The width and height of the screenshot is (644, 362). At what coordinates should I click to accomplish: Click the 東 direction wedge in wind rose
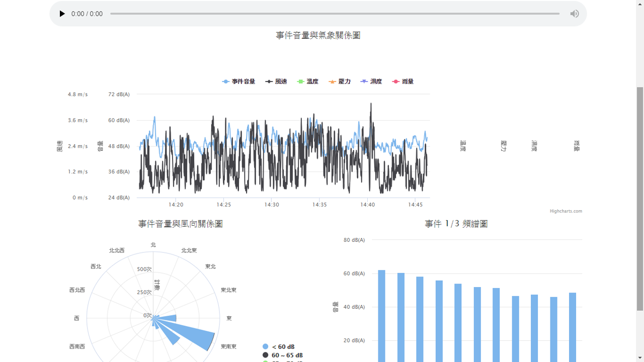pos(169,318)
